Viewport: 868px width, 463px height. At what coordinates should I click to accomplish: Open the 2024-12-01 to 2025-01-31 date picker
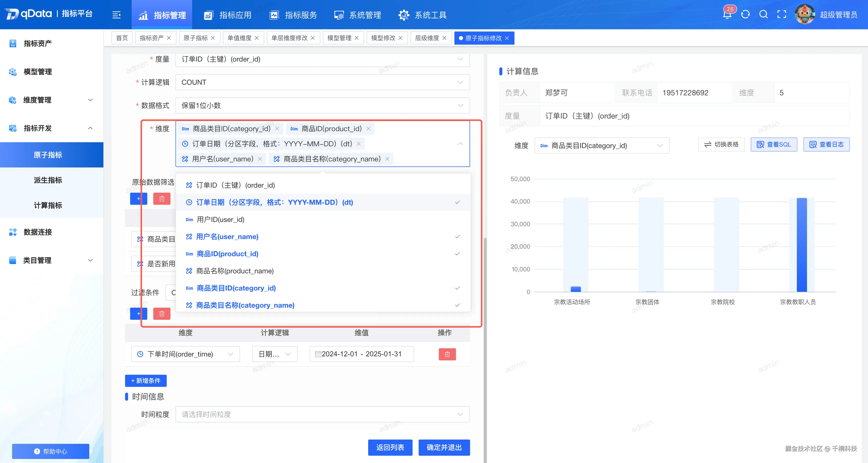361,354
